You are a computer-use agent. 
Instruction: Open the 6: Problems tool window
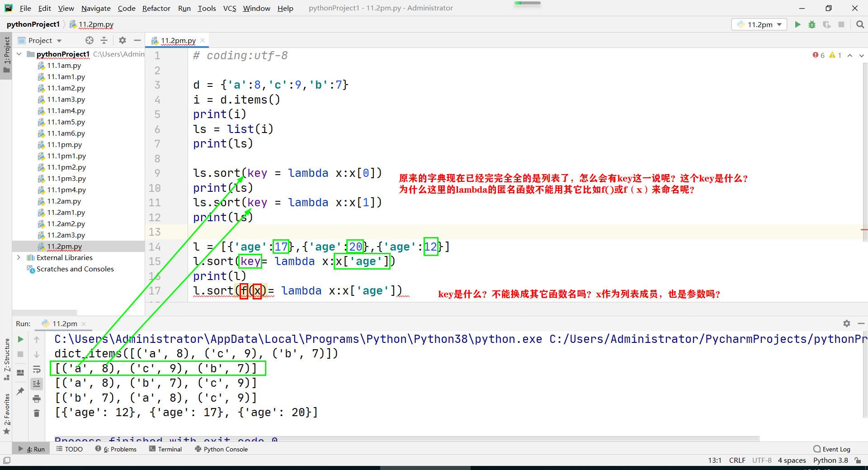point(116,449)
